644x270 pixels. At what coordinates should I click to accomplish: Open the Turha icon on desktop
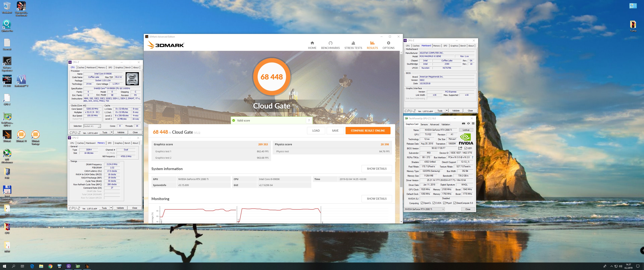(633, 26)
